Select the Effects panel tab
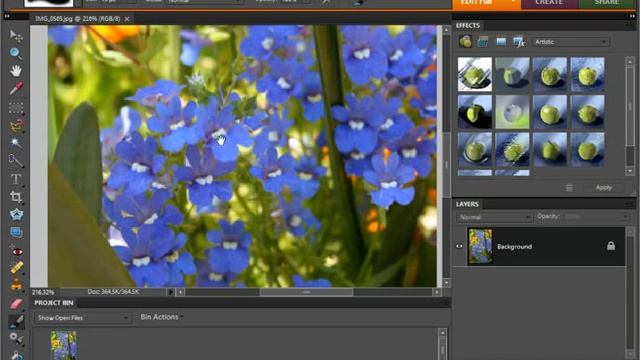Image resolution: width=640 pixels, height=360 pixels. click(468, 25)
